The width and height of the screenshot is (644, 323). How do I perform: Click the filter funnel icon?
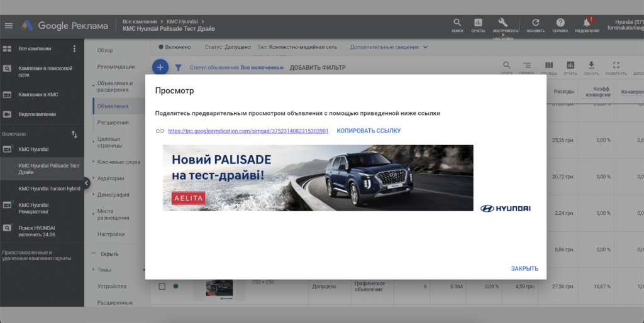point(178,68)
